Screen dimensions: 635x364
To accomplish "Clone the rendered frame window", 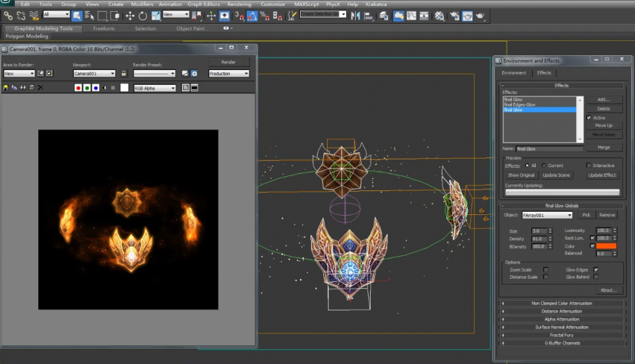I will pyautogui.click(x=23, y=87).
